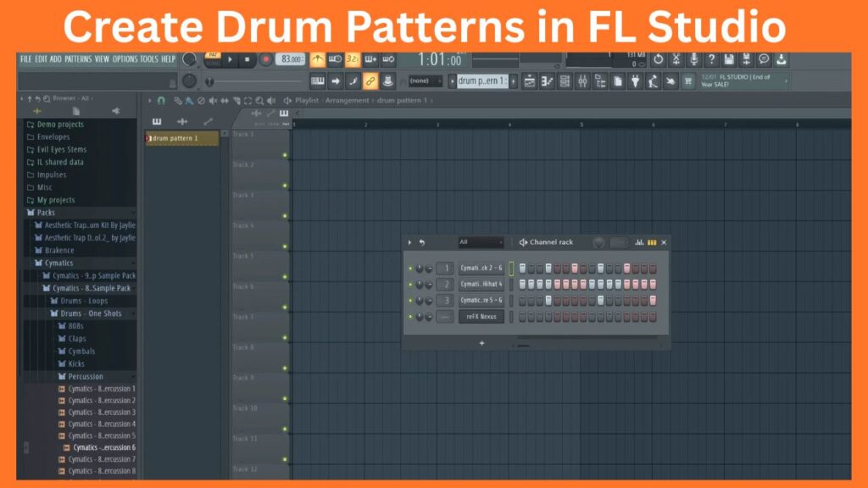Select Cymatics percussion 6 sample
Screen dimensions: 868x488
(x=100, y=447)
